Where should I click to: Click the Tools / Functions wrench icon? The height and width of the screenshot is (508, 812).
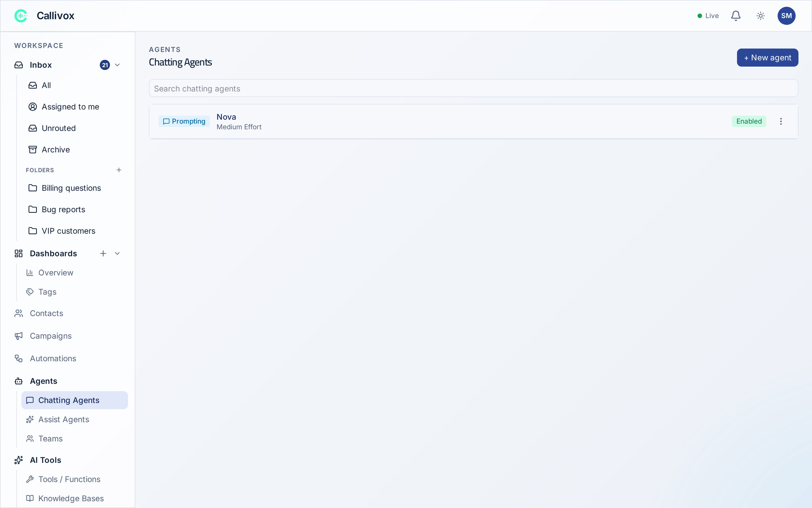tap(30, 479)
